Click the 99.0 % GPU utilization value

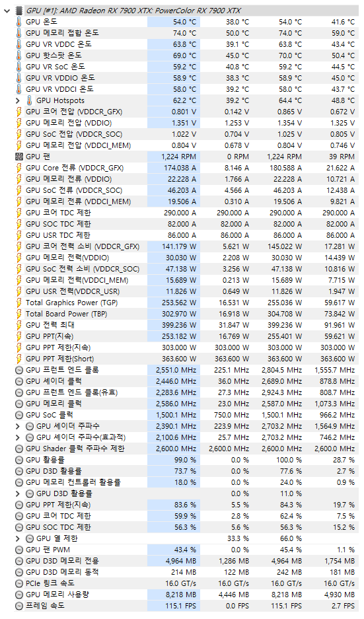185,460
